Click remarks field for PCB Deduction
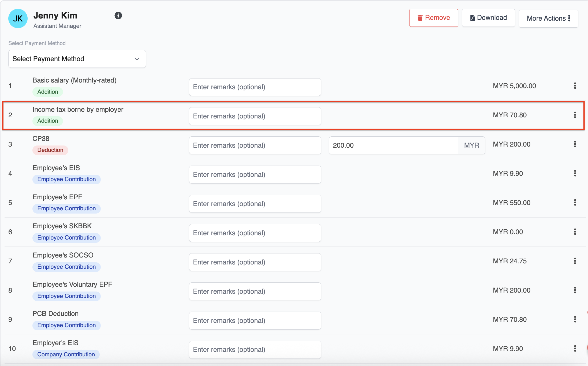 tap(255, 321)
